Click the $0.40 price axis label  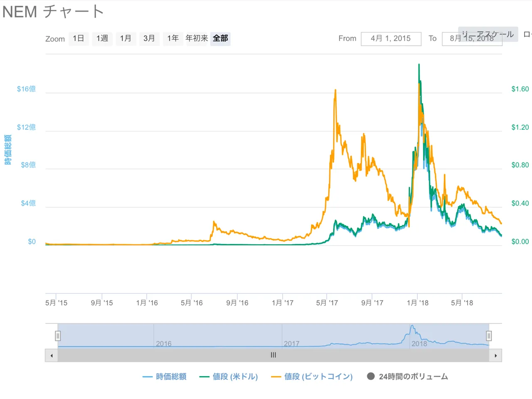pyautogui.click(x=520, y=203)
